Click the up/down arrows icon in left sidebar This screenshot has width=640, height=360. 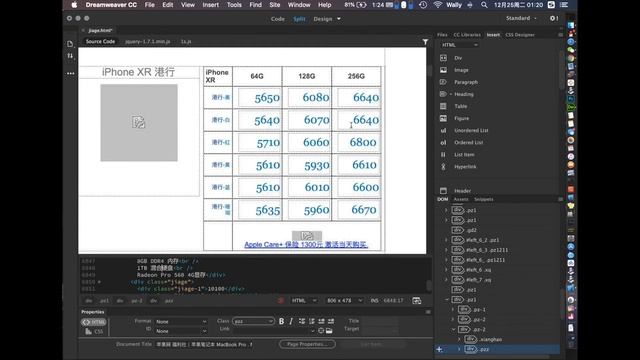click(x=70, y=56)
